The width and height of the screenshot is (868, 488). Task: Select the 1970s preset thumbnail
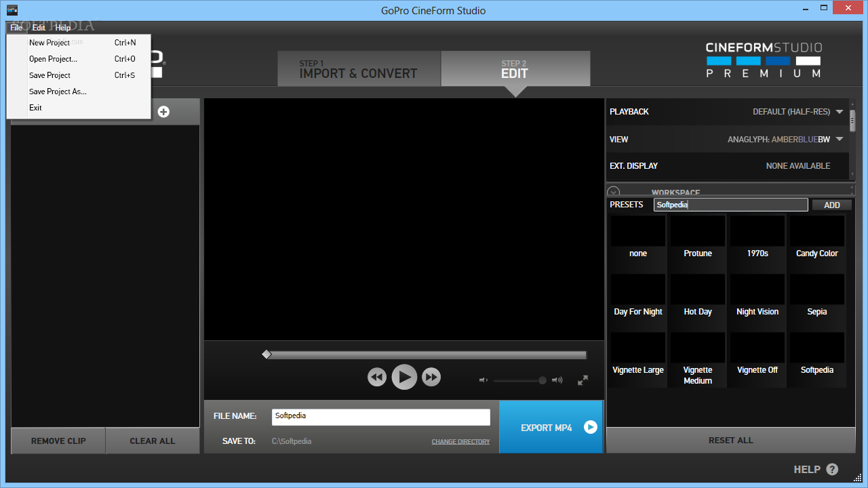[x=757, y=231]
